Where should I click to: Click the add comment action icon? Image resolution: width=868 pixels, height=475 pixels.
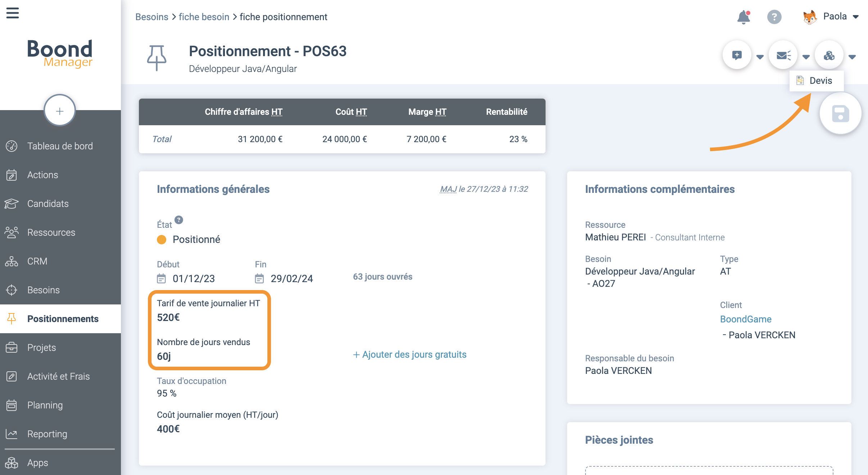(x=737, y=55)
